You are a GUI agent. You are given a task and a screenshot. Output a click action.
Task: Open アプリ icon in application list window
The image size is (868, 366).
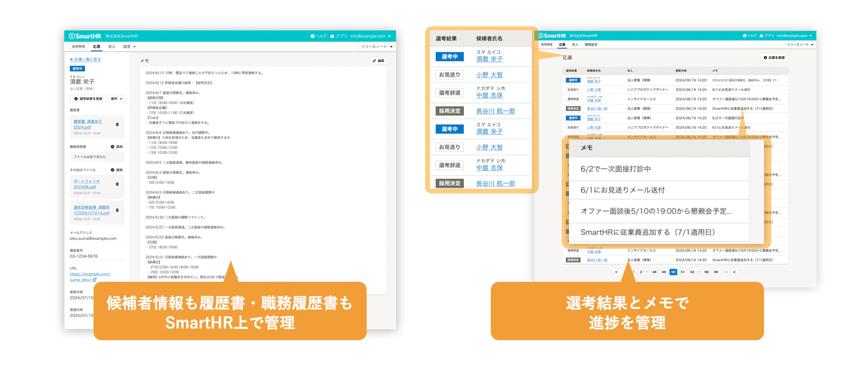[766, 36]
